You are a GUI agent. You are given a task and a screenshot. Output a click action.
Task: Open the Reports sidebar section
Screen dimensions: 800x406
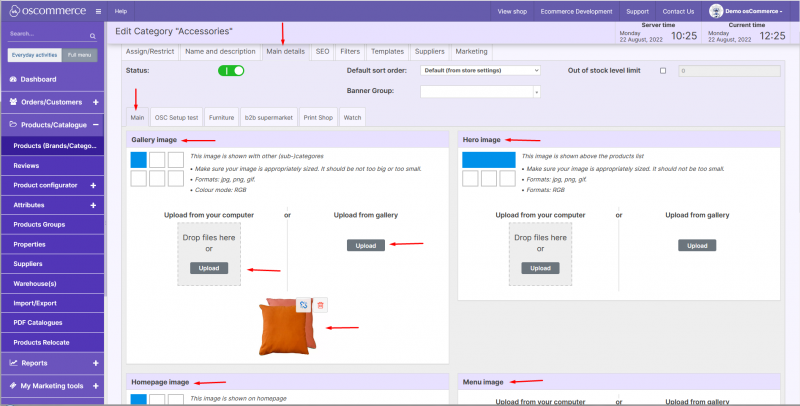[x=36, y=363]
